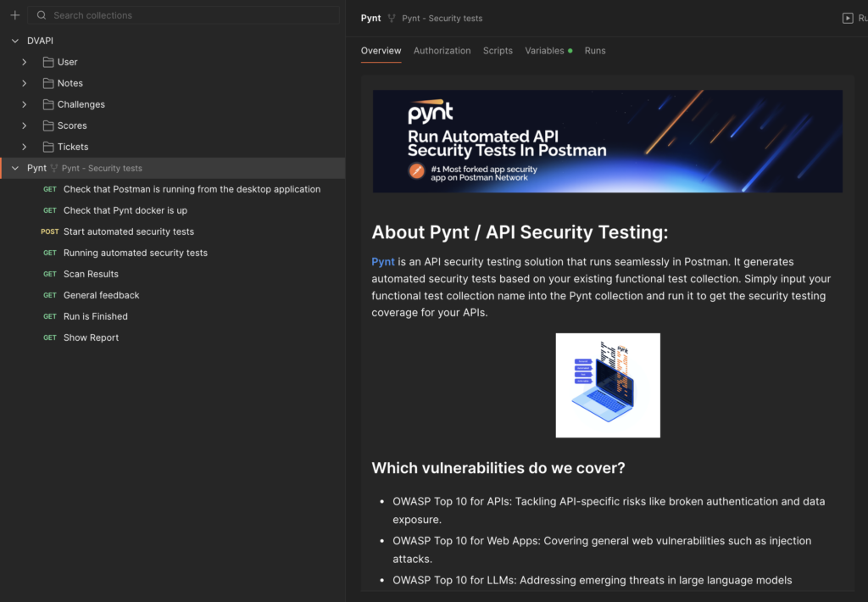868x602 pixels.
Task: Click the Tickets folder icon
Action: click(48, 147)
